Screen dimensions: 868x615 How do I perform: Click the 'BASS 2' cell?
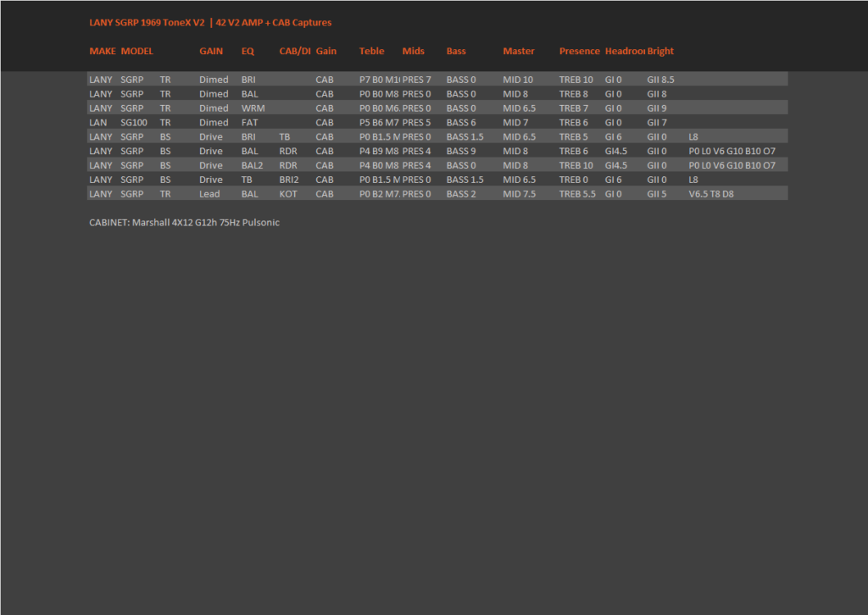(461, 194)
